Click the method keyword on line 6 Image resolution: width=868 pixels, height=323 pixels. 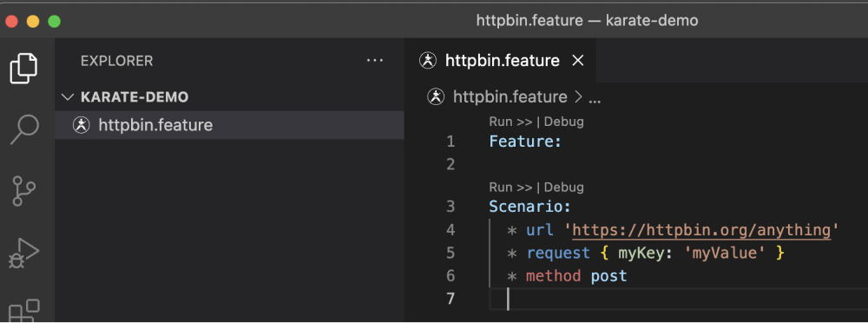[554, 276]
